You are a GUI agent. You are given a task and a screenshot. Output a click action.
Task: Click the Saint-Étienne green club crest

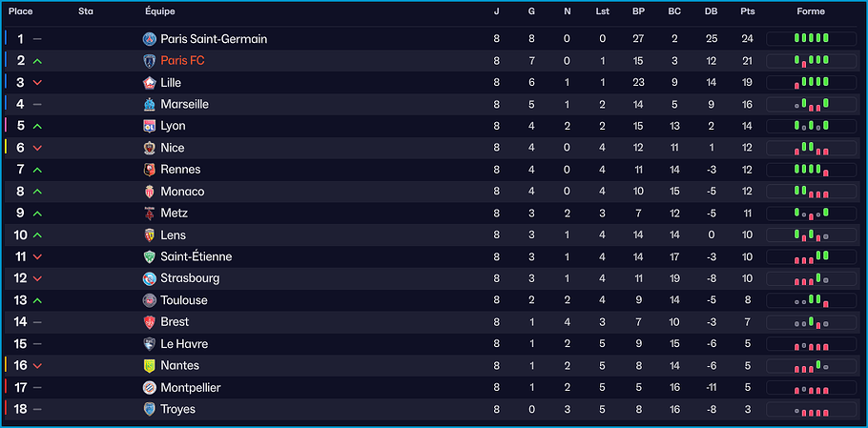[x=150, y=256]
